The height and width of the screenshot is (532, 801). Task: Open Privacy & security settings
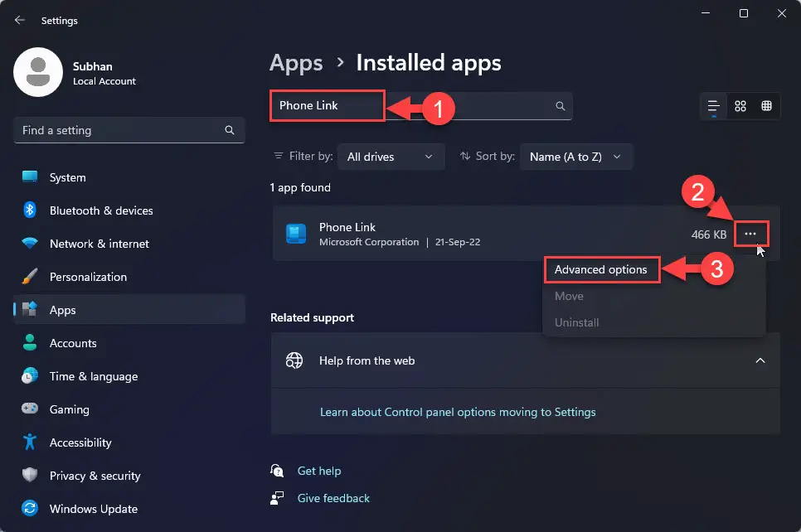[129, 476]
